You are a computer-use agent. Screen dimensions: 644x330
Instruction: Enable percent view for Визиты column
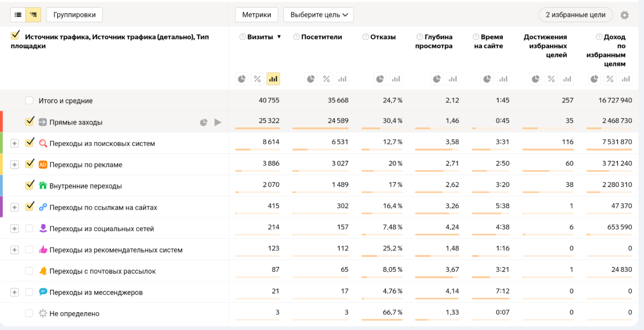coord(257,79)
